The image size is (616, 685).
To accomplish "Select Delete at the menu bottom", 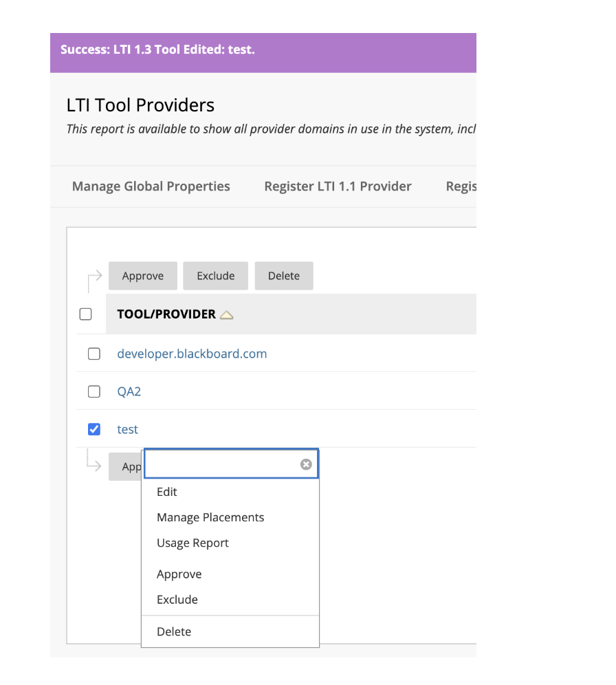I will tap(174, 632).
